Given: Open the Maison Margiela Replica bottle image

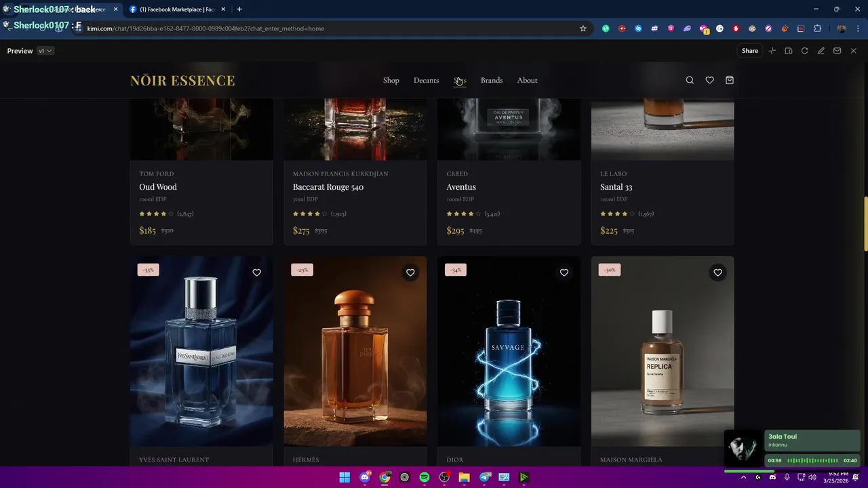Looking at the screenshot, I should [x=663, y=351].
